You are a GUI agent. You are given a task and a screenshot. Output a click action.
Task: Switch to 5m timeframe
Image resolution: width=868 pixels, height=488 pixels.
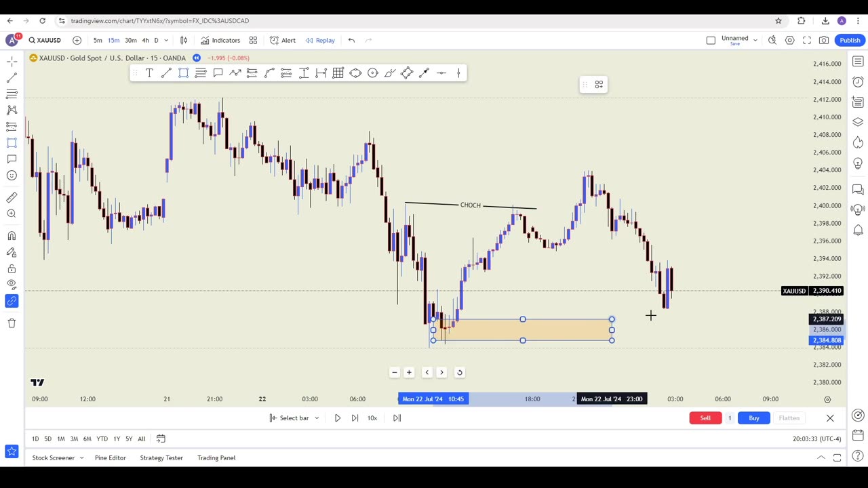point(98,40)
